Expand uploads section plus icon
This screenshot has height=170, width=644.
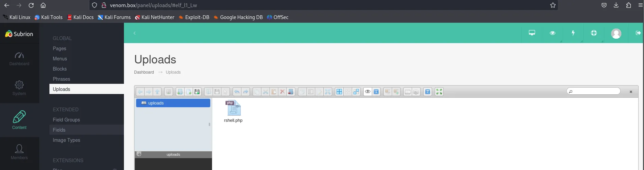[139, 154]
